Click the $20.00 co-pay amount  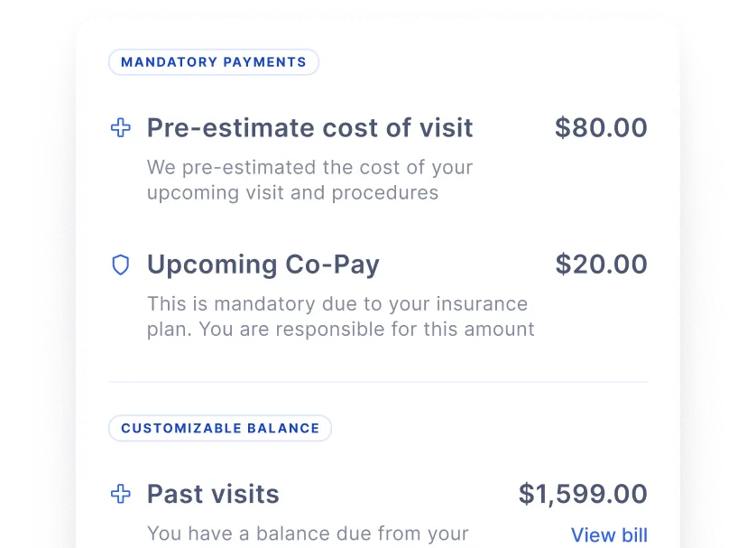tap(601, 265)
